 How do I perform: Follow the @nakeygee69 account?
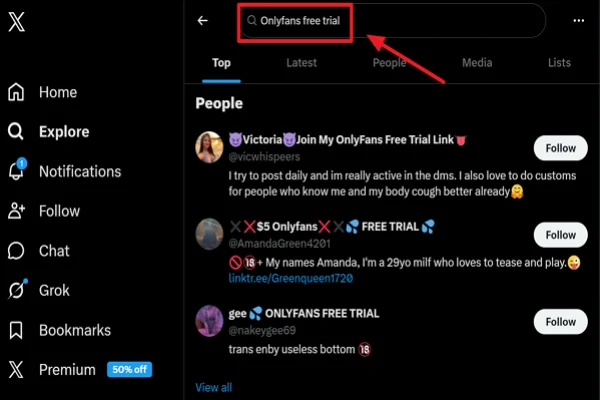tap(560, 322)
